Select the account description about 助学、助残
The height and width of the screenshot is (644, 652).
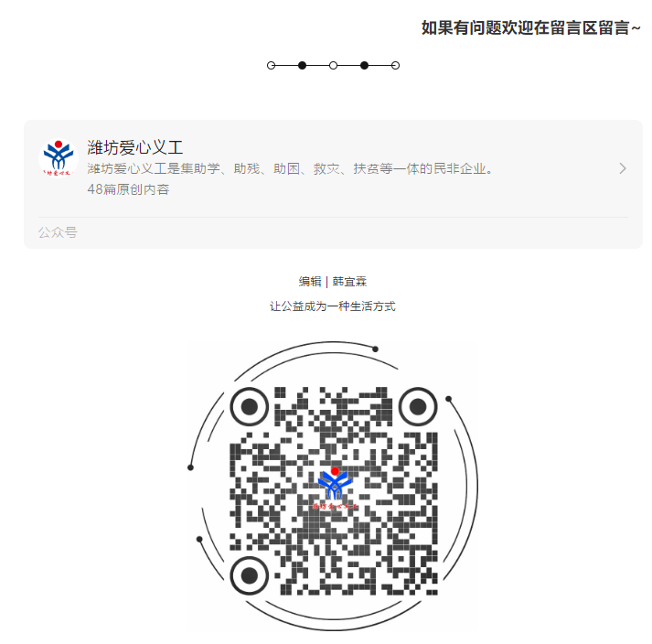tap(290, 168)
